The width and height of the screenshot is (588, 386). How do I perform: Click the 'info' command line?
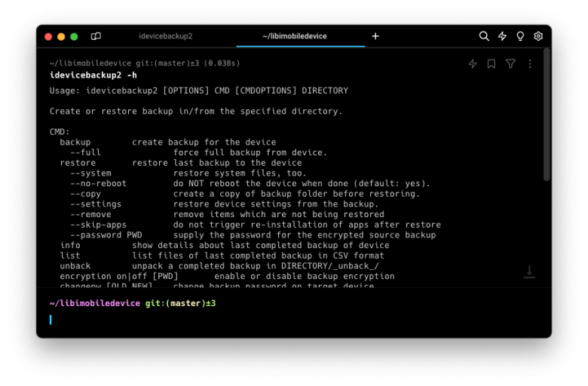(224, 245)
